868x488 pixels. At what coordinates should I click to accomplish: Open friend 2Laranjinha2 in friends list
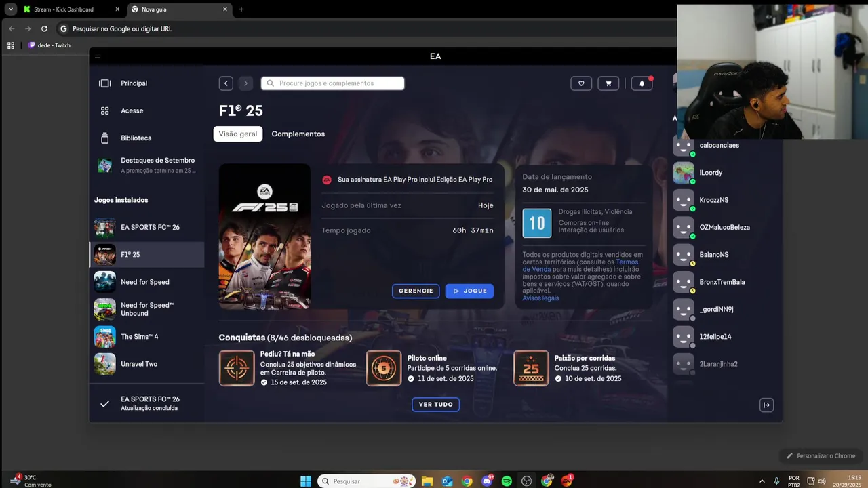point(719,364)
